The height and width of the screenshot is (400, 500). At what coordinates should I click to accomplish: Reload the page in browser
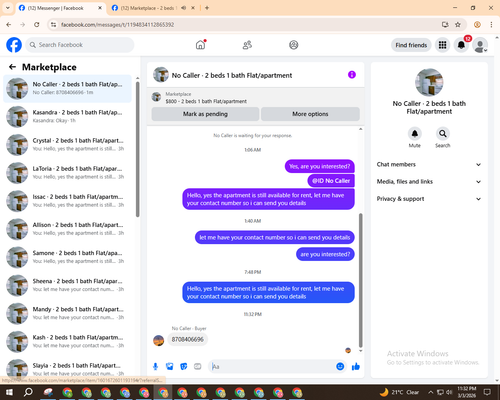(37, 25)
